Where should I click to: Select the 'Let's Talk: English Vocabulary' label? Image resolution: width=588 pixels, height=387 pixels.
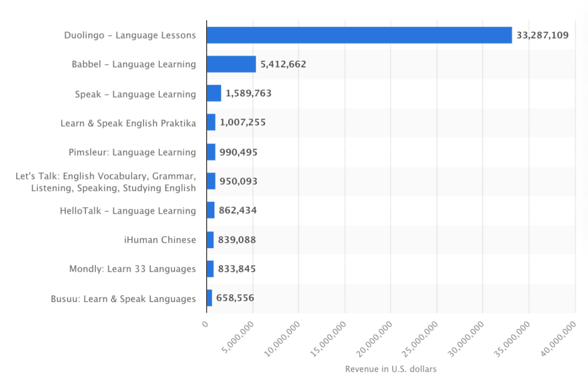tap(106, 182)
